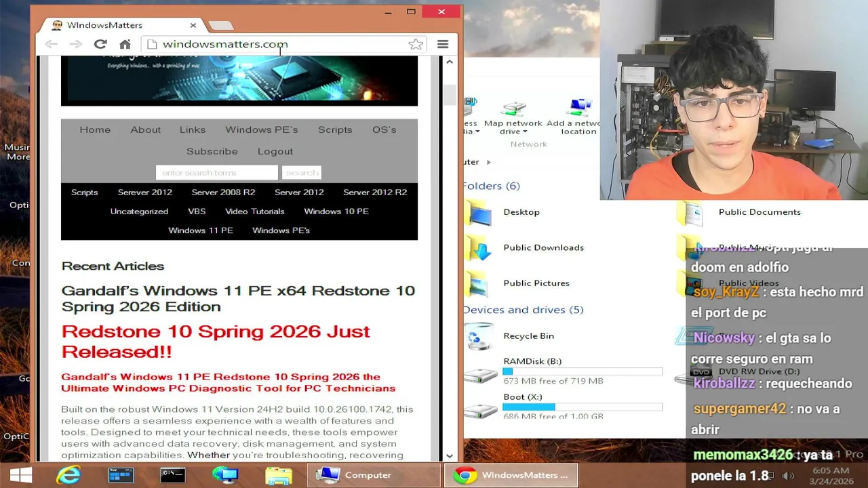
Task: Open the Windows Start button
Action: [21, 475]
